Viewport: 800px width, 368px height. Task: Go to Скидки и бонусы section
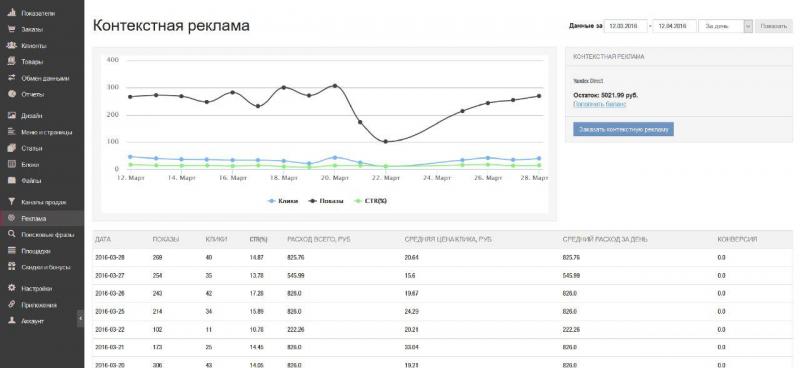[45, 267]
